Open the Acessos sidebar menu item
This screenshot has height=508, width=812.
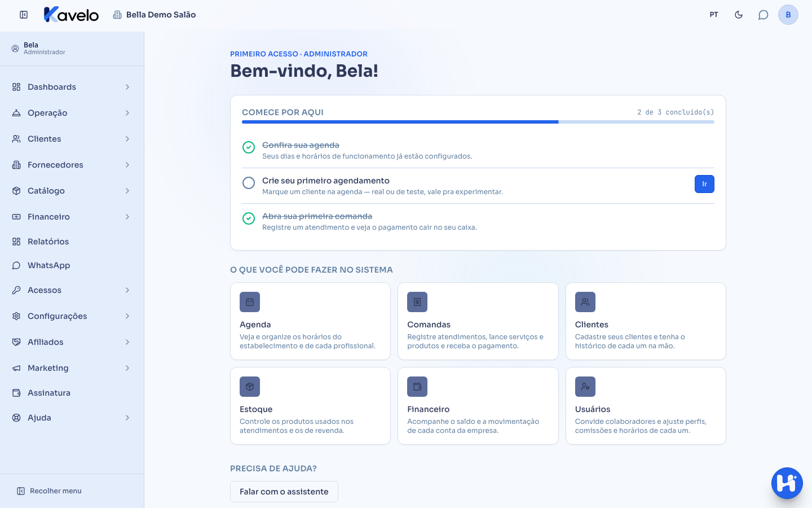pos(72,290)
